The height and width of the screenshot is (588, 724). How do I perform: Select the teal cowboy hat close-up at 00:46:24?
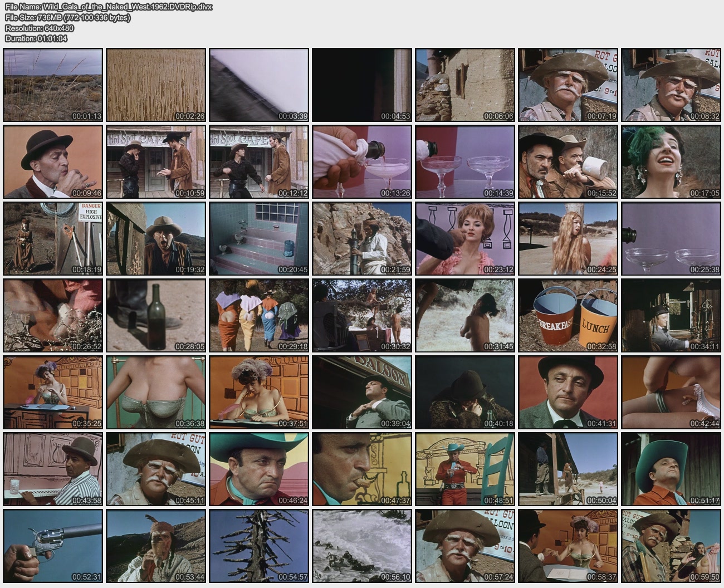point(259,469)
